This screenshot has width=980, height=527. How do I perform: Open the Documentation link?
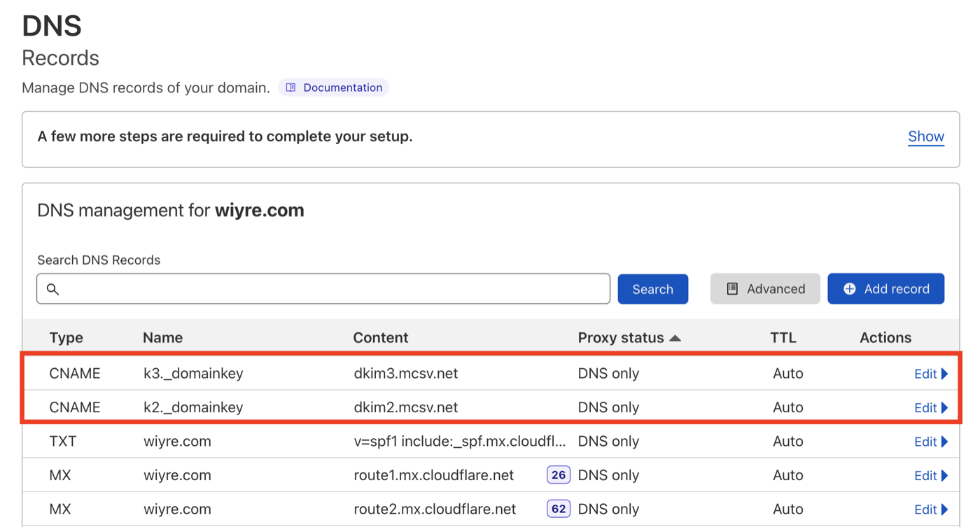click(334, 87)
